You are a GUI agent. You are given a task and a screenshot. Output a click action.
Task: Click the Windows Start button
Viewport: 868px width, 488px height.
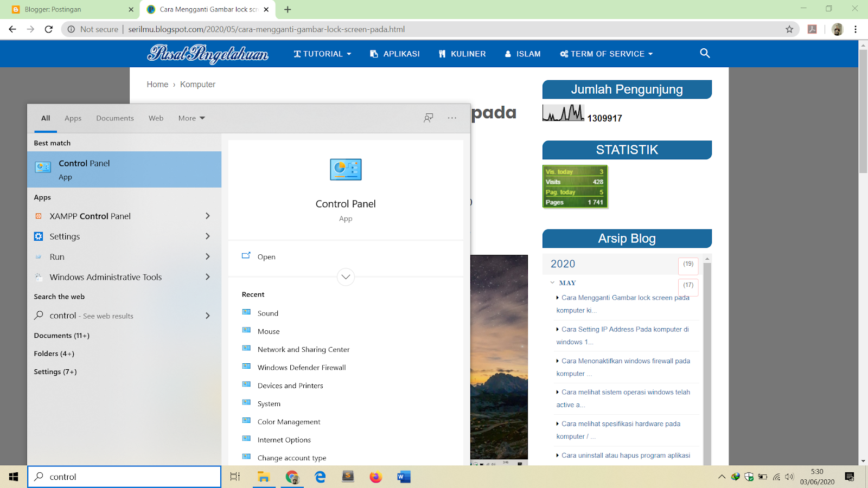pos(14,477)
